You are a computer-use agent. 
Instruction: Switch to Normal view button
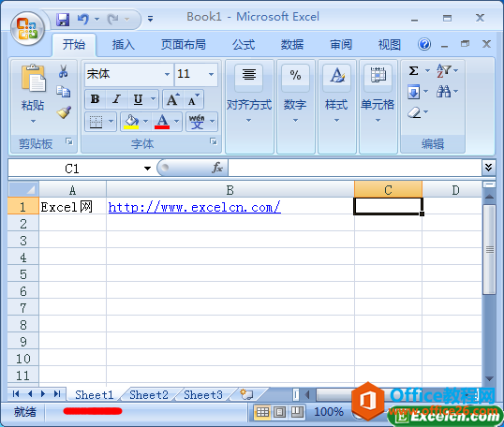coord(262,412)
